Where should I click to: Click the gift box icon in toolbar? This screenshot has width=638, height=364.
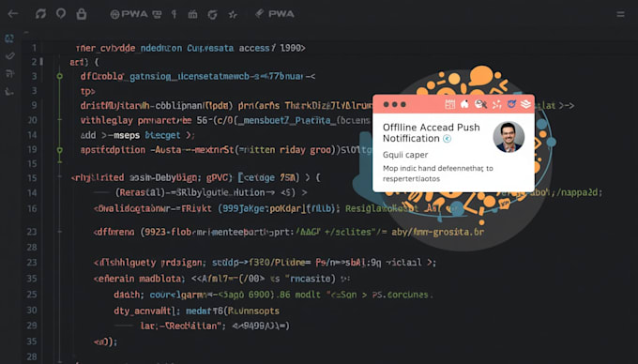(192, 14)
